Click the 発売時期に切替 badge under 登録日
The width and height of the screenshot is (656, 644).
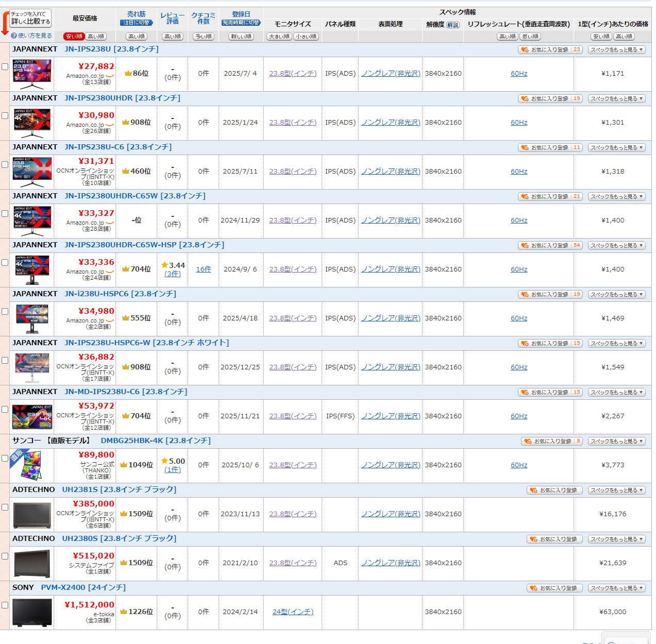[241, 23]
